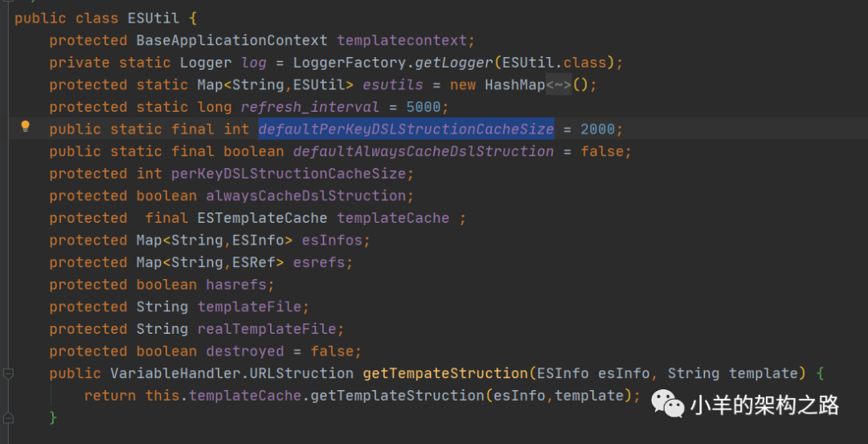Click fold end marker beside closing brace
Image resolution: width=868 pixels, height=444 pixels.
point(8,418)
